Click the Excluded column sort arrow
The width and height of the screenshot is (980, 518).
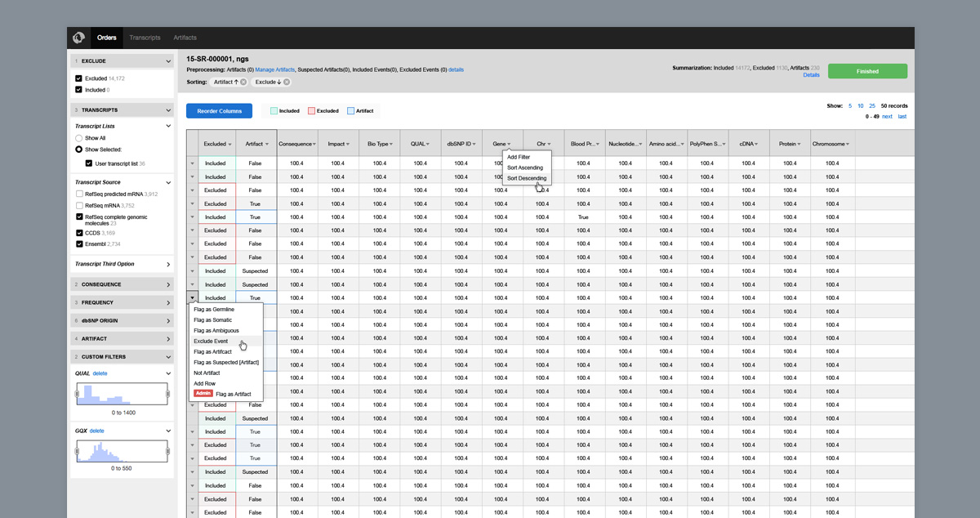[230, 145]
